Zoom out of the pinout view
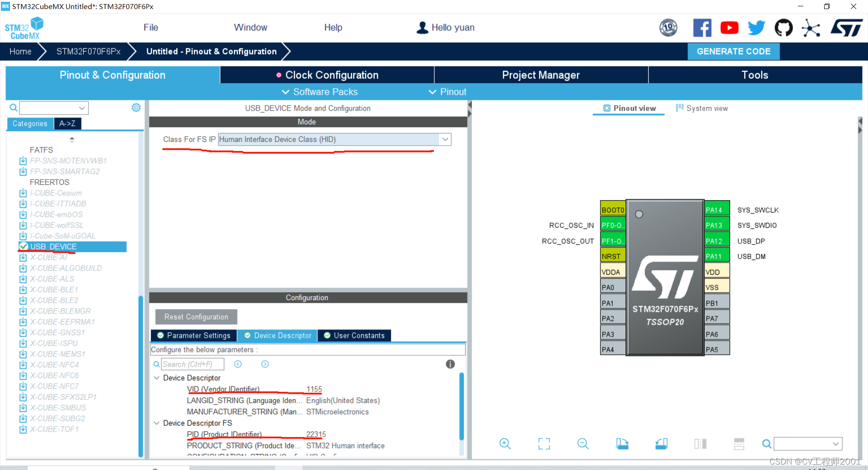Viewport: 868px width, 470px height. (x=583, y=444)
